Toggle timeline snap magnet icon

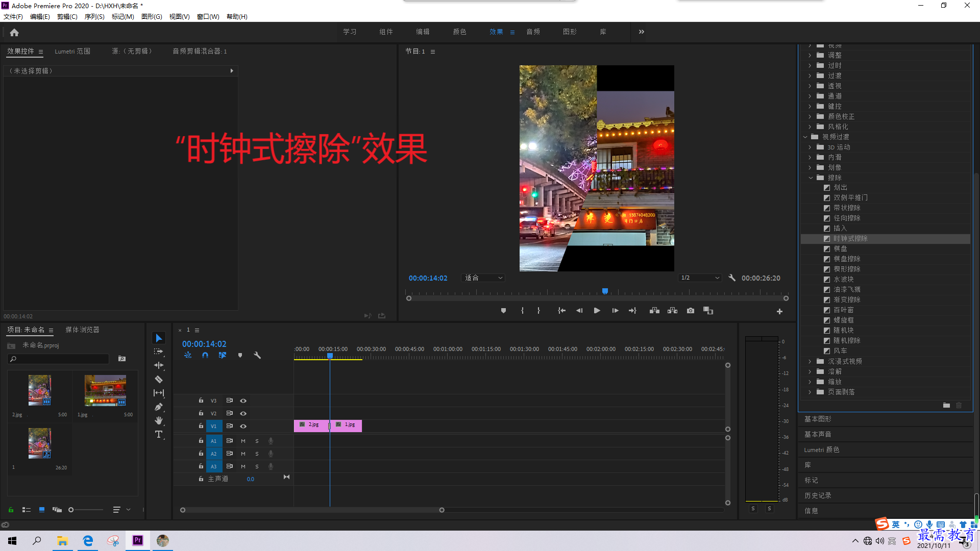[205, 355]
